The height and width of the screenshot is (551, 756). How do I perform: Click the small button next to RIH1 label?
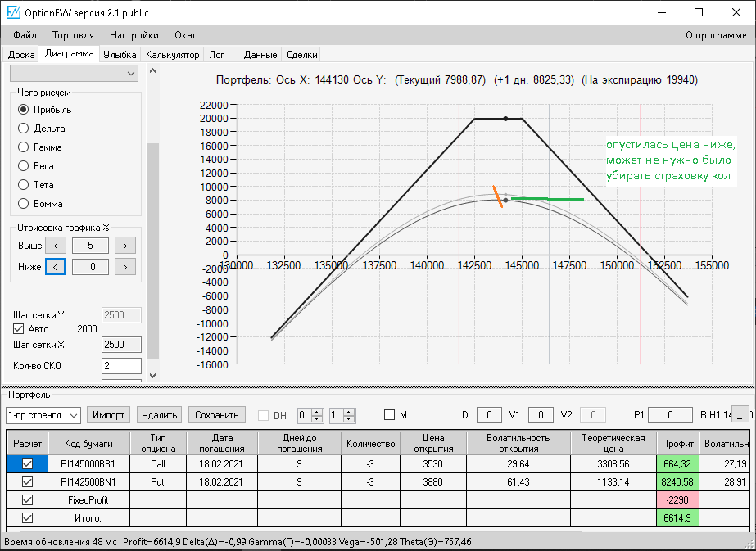(740, 415)
